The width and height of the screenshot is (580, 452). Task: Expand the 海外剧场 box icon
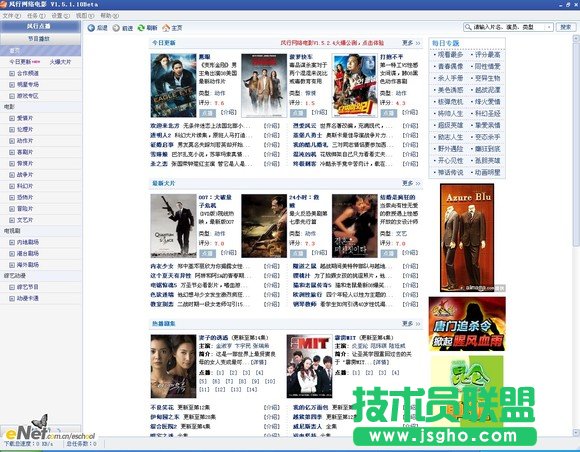(x=12, y=265)
